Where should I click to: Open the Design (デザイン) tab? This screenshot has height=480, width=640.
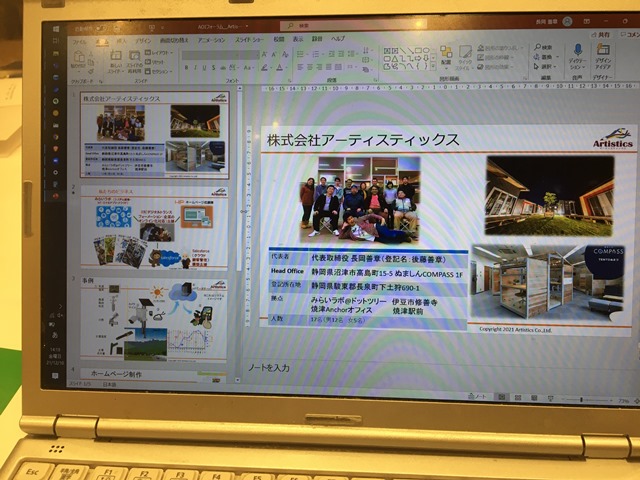[x=143, y=41]
